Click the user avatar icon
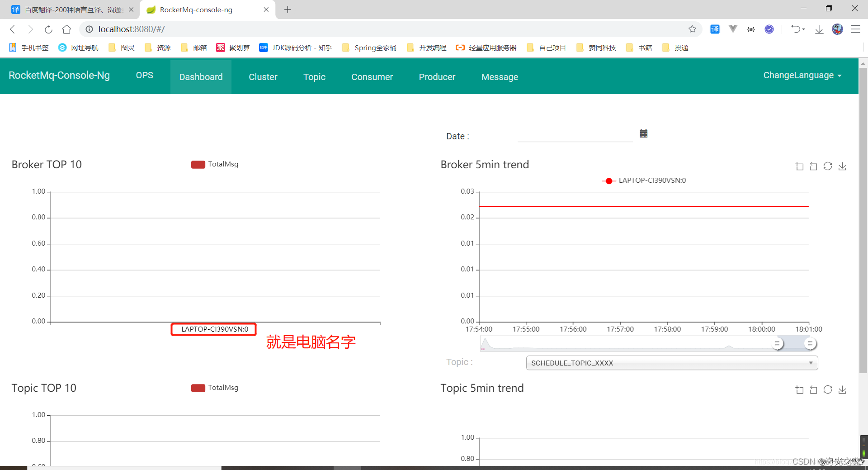This screenshot has width=868, height=470. 837,29
